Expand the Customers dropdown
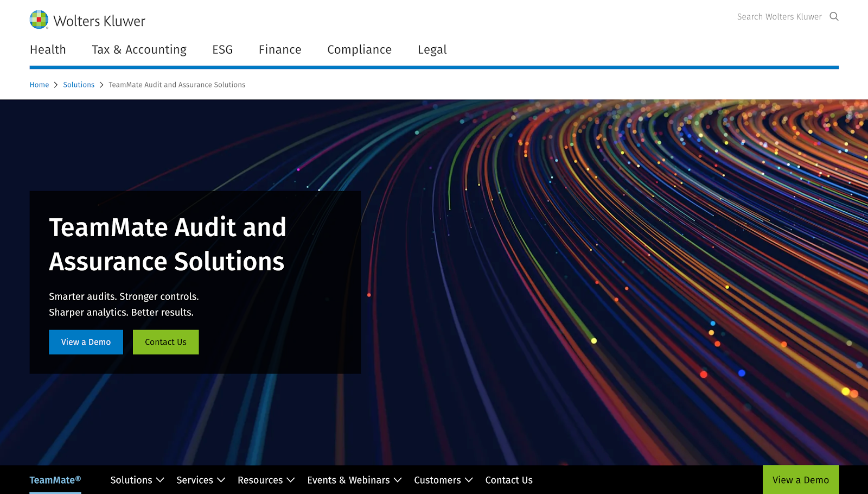Screen dimensions: 868x494 coord(444,480)
